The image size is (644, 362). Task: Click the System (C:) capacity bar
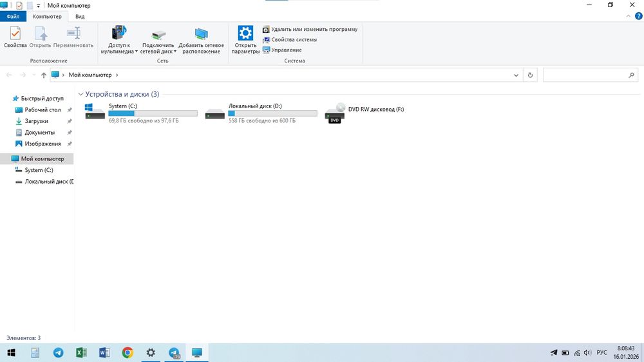point(153,113)
